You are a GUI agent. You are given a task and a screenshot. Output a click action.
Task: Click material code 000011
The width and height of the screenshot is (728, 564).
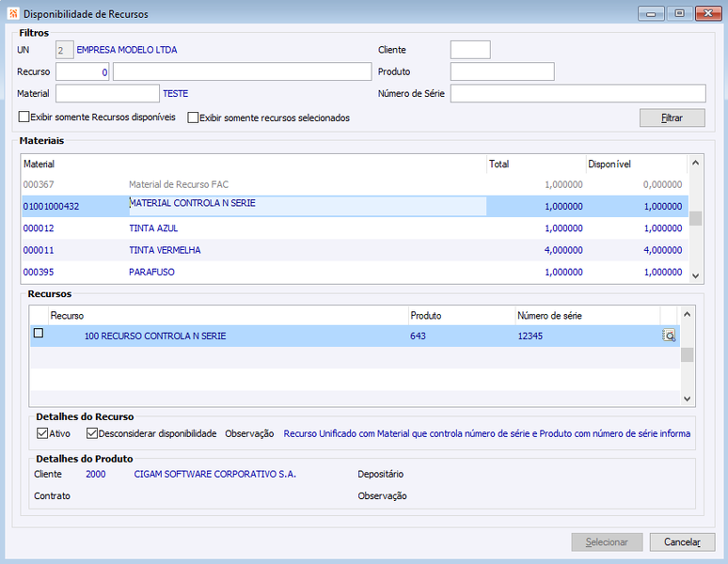point(39,250)
